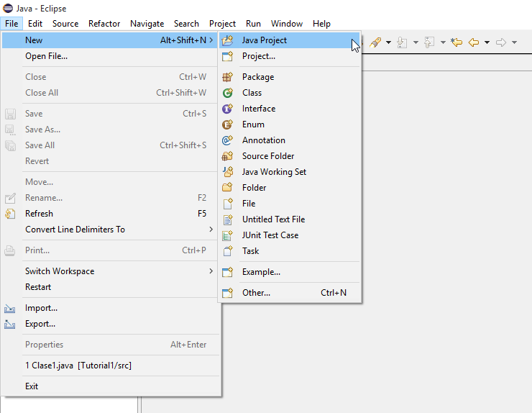Click the JUnit Test Case icon
This screenshot has height=413, width=532.
[x=227, y=235]
